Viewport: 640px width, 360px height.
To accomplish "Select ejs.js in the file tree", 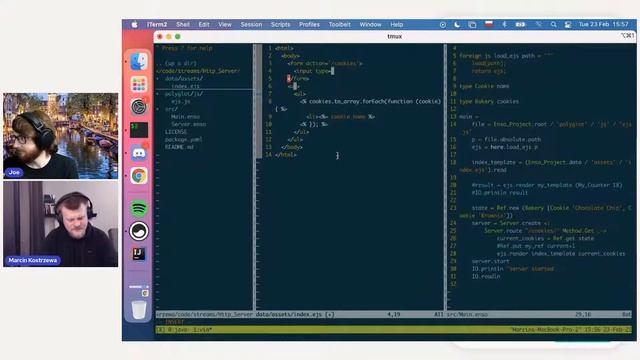I will pyautogui.click(x=180, y=101).
